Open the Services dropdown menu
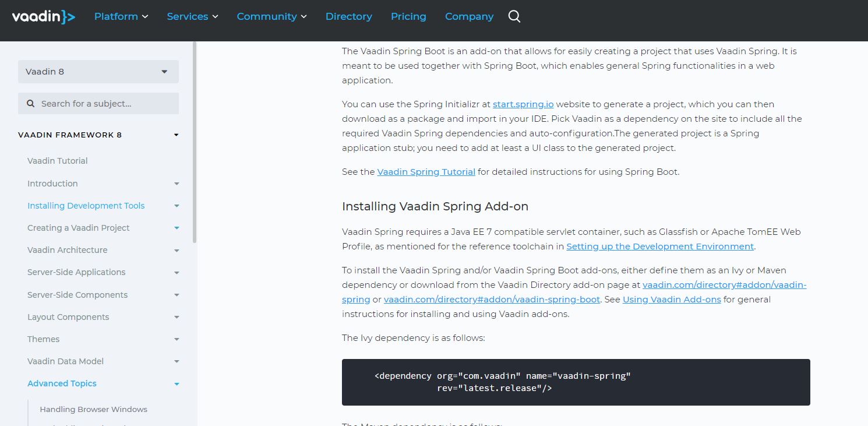 point(192,16)
